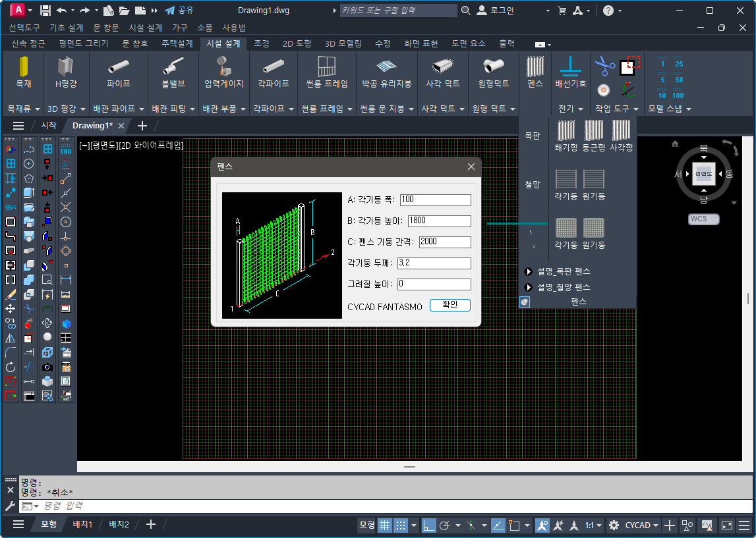The width and height of the screenshot is (756, 538).
Task: Click the scissors icon in 작업 도구
Action: [604, 66]
